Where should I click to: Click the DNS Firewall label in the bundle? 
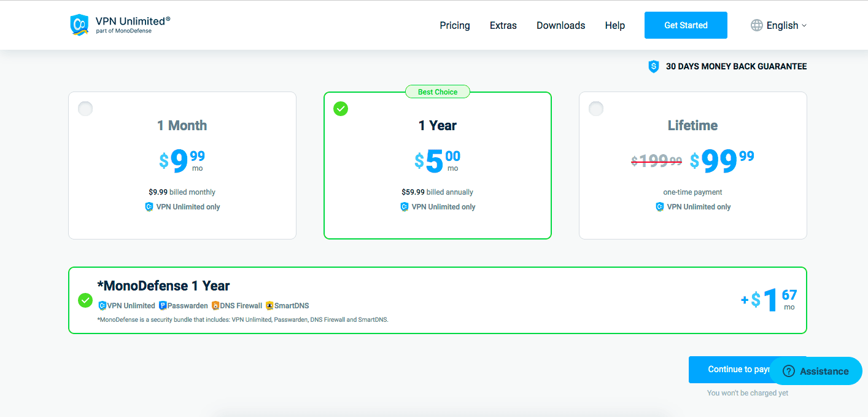(x=242, y=306)
